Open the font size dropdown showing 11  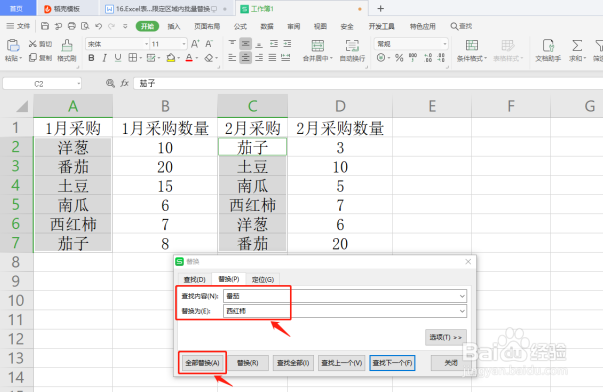(x=184, y=44)
